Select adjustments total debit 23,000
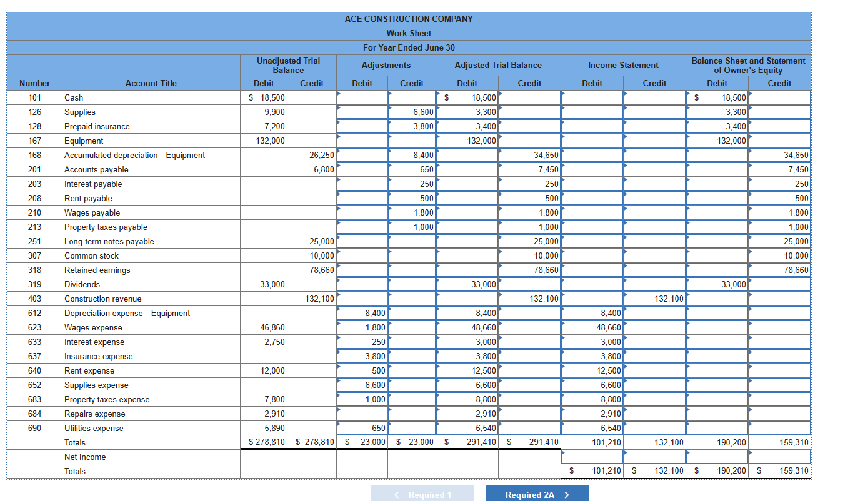The image size is (868, 501). [362, 442]
